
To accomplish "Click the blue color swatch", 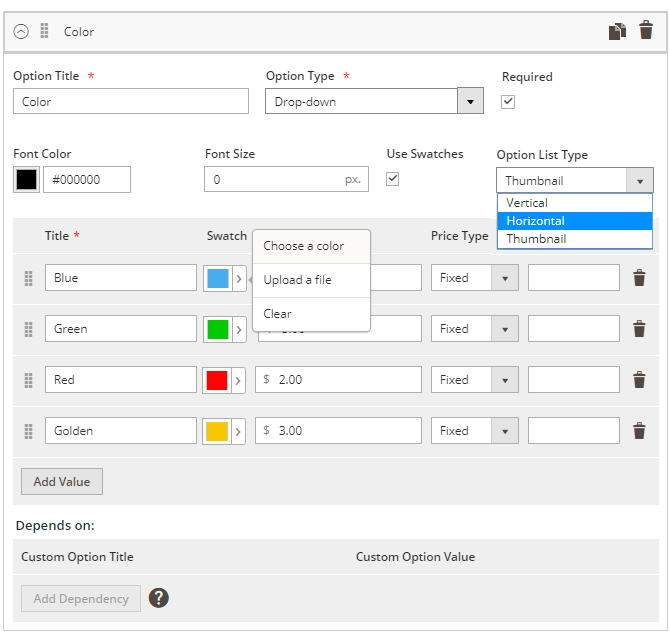I will 218,279.
